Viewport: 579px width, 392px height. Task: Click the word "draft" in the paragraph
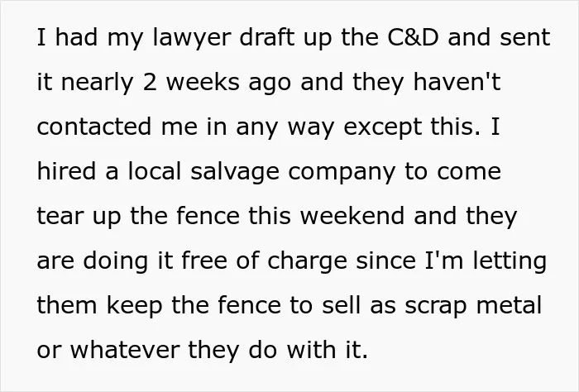tap(267, 36)
